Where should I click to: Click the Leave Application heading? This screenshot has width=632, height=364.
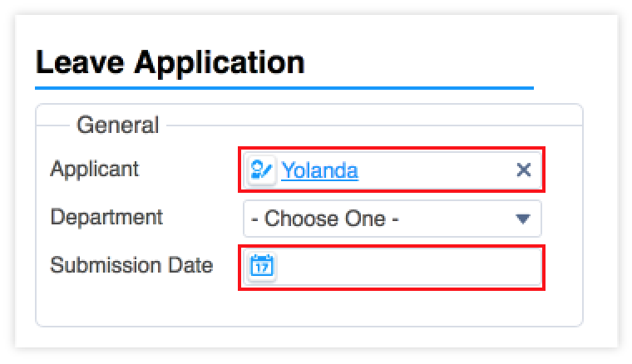click(x=170, y=62)
